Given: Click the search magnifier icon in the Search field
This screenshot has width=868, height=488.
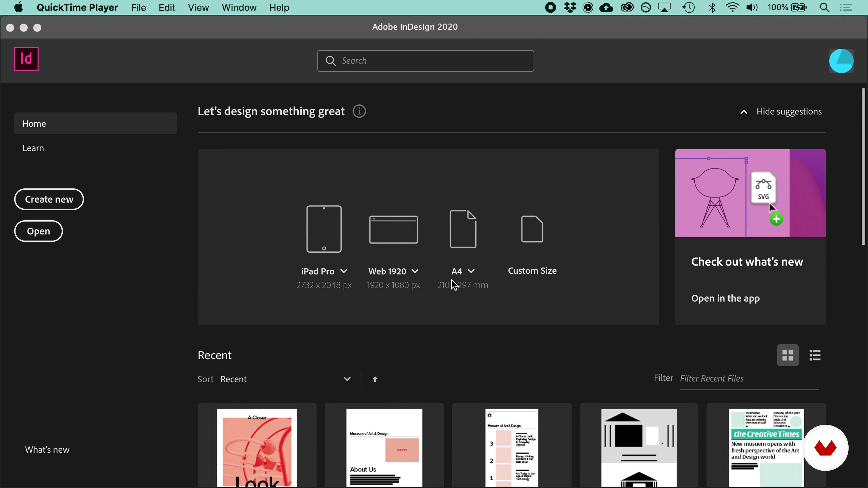Looking at the screenshot, I should [x=330, y=61].
